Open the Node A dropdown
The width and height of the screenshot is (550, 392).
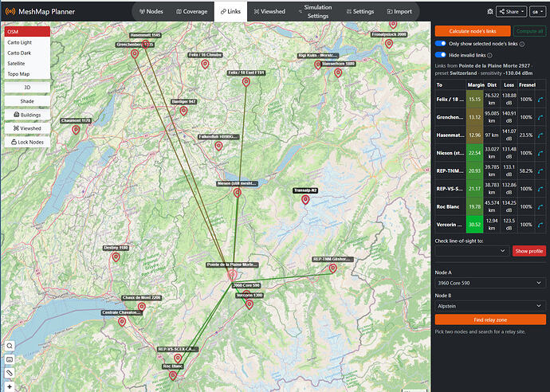point(490,283)
